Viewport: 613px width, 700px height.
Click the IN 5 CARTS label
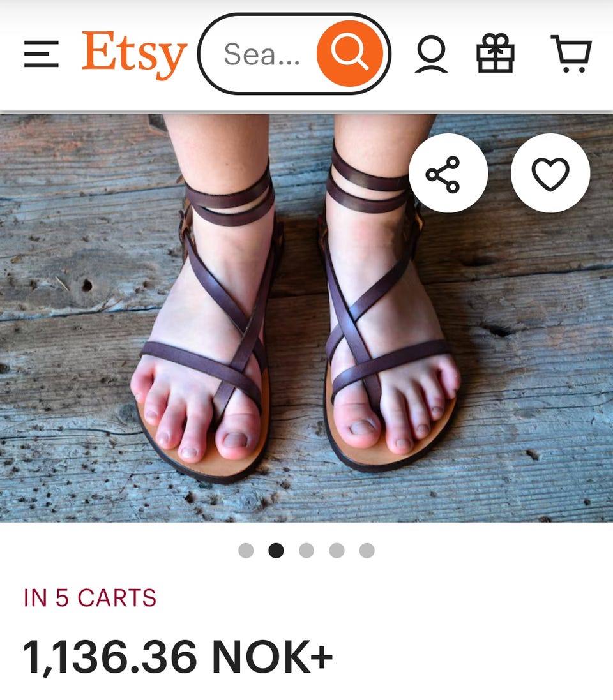point(90,598)
